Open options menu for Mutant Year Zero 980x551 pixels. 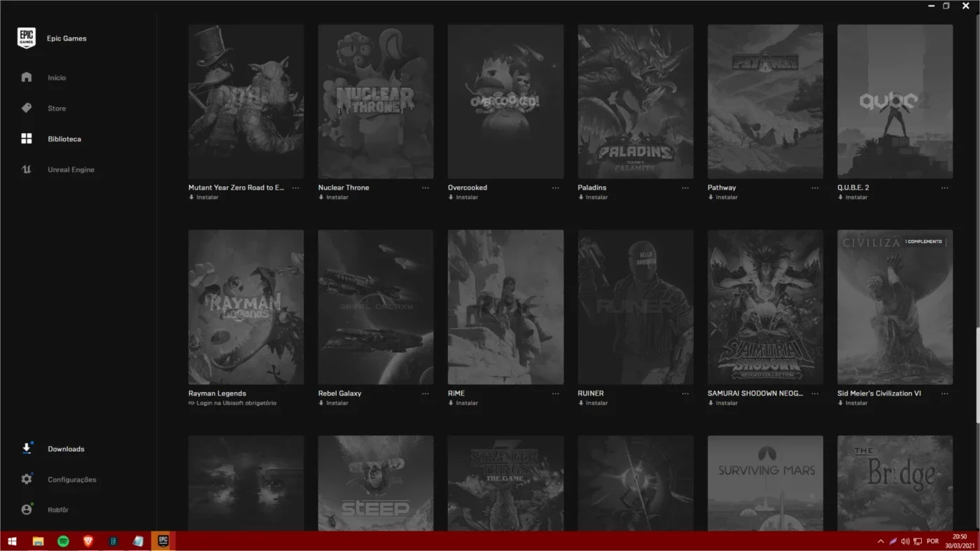(x=296, y=188)
